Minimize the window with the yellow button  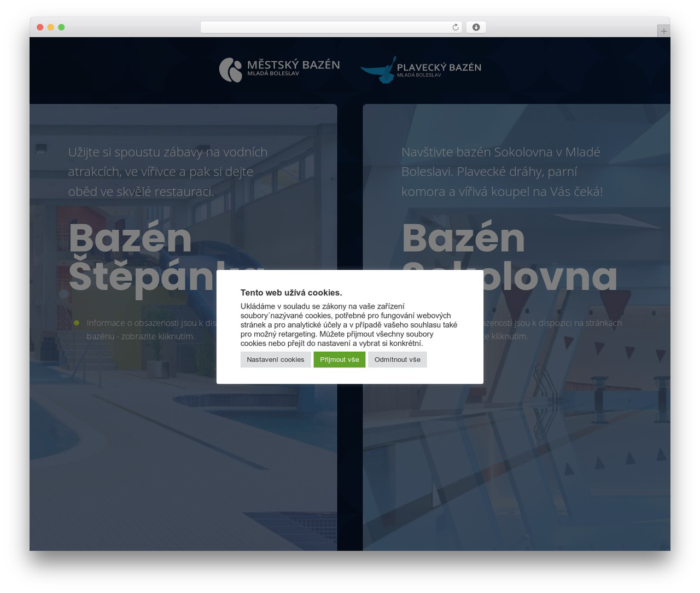point(50,27)
